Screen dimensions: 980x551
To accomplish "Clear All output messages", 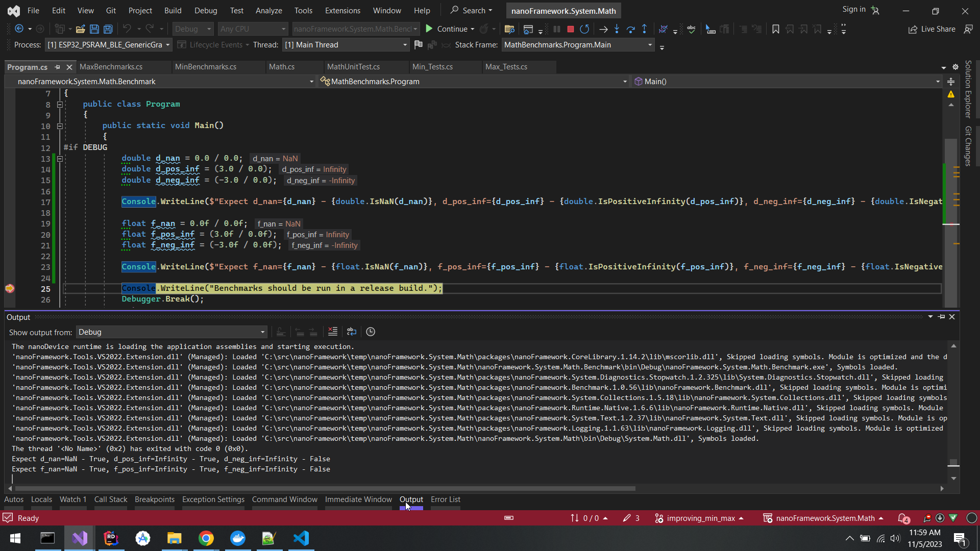I will pos(332,332).
